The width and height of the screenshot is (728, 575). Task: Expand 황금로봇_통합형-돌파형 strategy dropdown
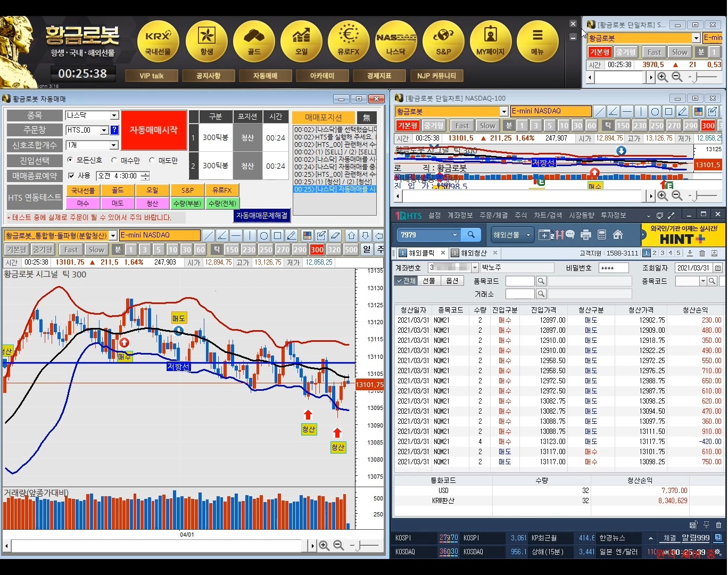tap(113, 235)
